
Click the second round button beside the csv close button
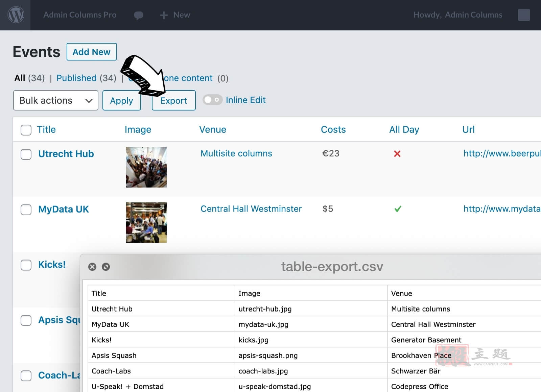click(x=106, y=267)
